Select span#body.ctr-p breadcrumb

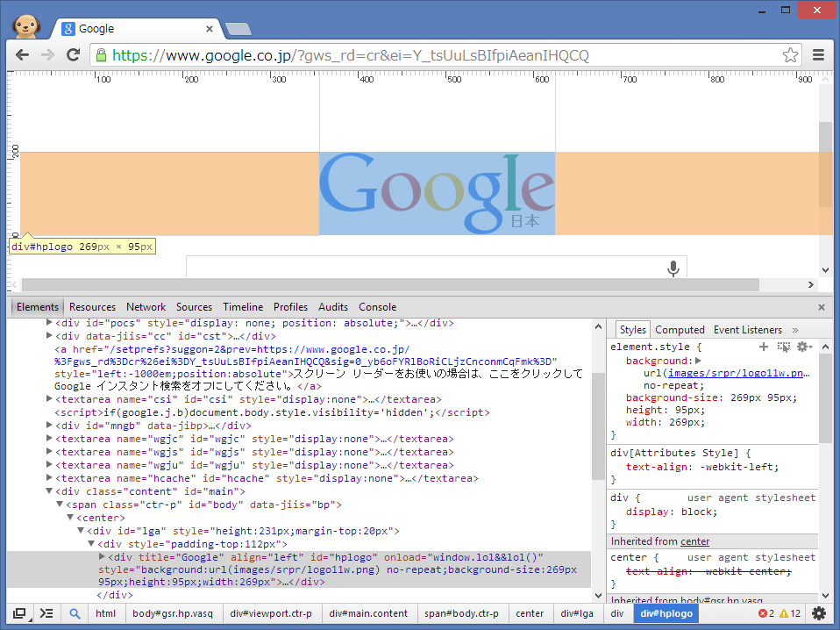(x=461, y=613)
